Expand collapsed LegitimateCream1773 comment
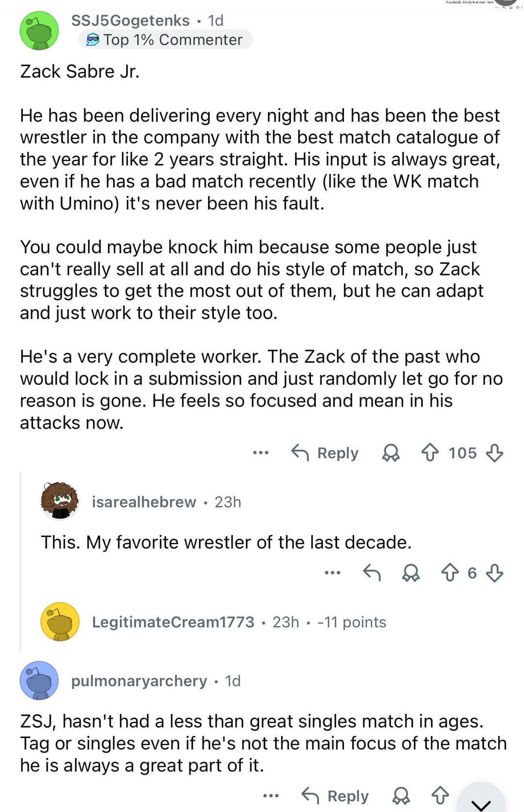The image size is (524, 812). (239, 622)
